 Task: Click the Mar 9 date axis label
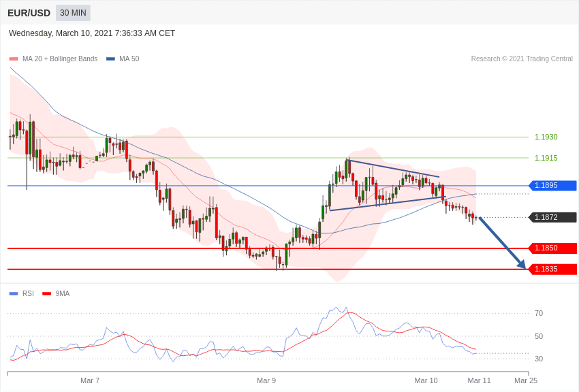coord(266,380)
